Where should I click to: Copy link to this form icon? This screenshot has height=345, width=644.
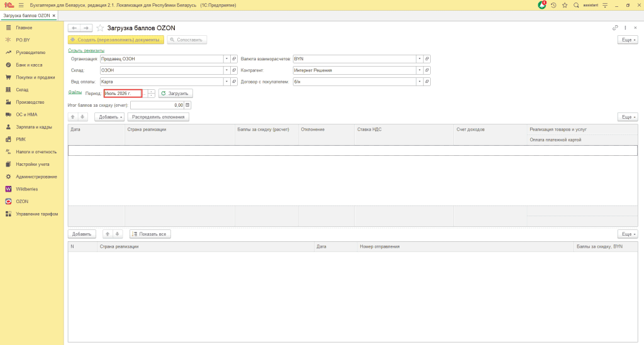[x=615, y=28]
